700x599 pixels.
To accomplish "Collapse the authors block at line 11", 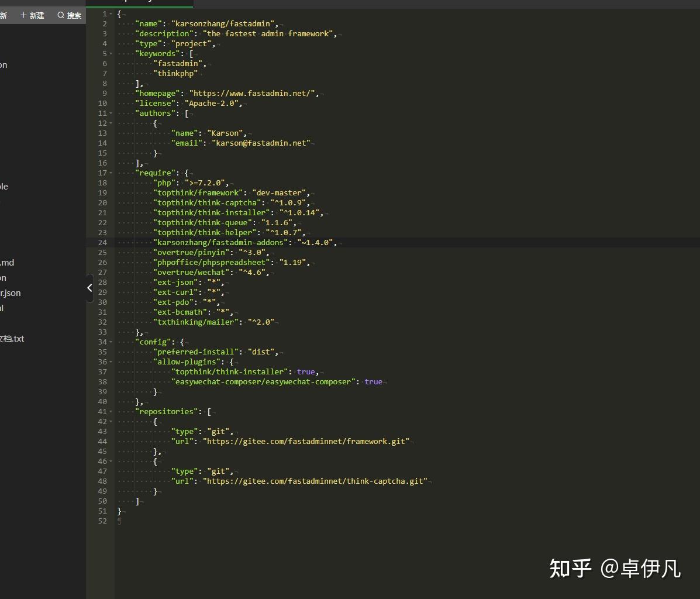I will (111, 113).
